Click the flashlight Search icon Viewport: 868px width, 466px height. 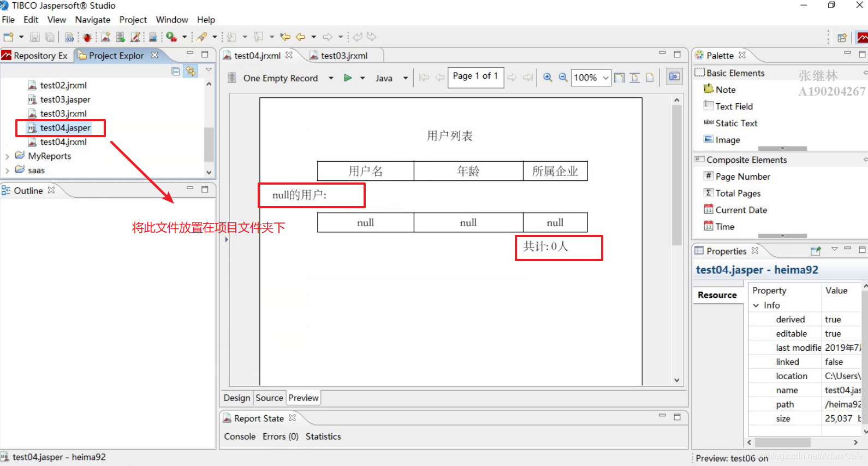point(202,37)
